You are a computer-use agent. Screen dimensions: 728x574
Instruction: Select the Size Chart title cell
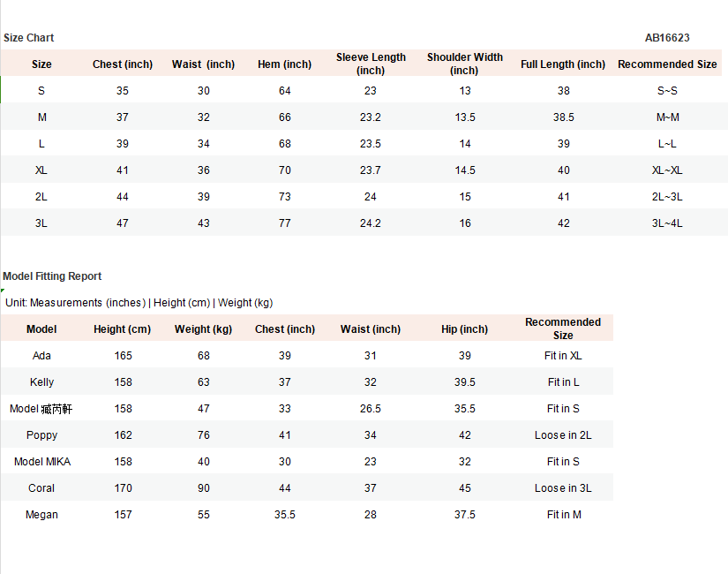click(29, 38)
